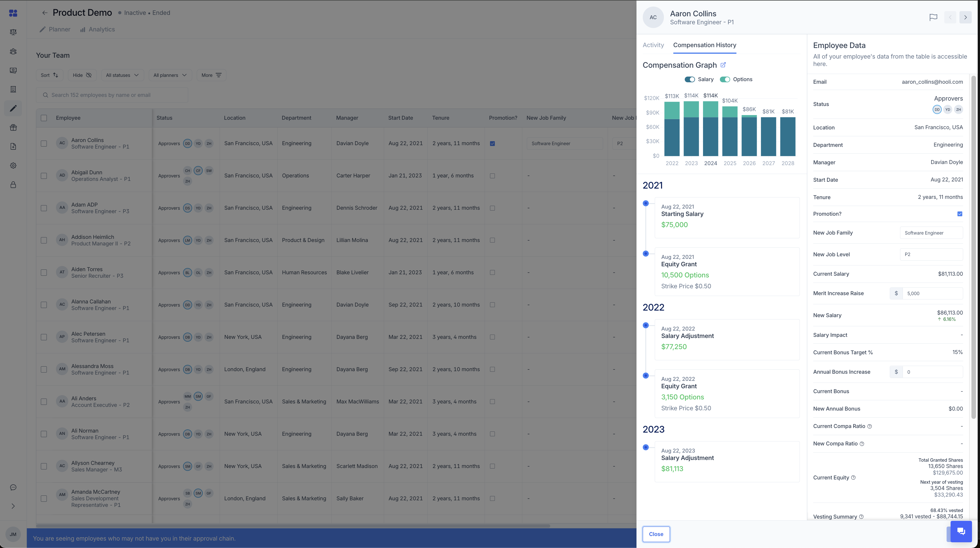Select the Planner pencil icon in sidebar
Viewport: 980px width, 548px height.
tap(13, 109)
